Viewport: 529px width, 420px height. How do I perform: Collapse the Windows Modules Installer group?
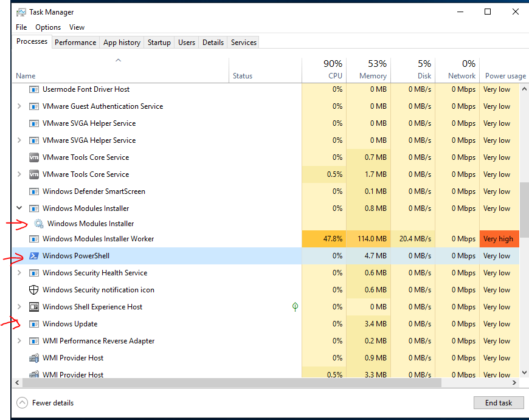tap(19, 208)
